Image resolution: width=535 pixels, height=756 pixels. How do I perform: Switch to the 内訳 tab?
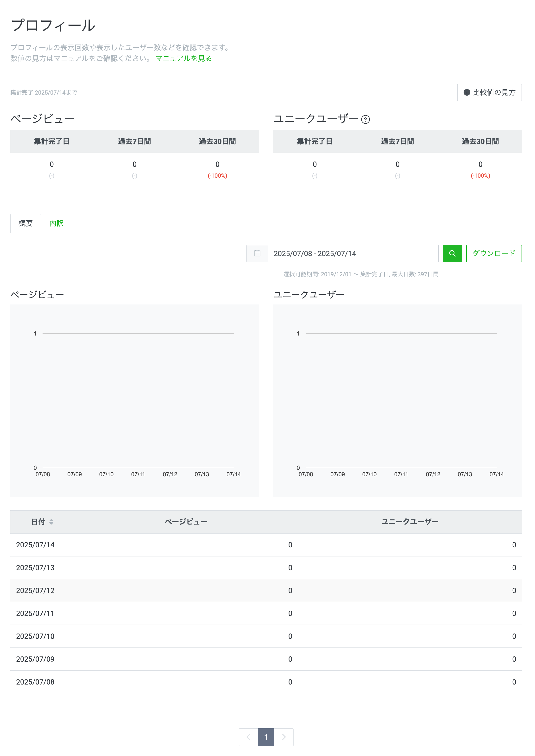point(56,223)
